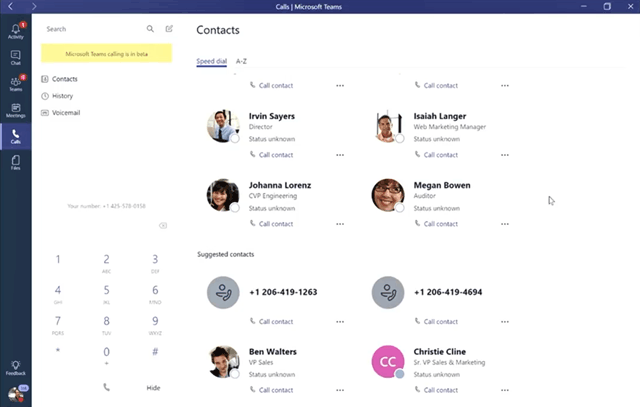Click the new chat compose icon
This screenshot has width=640, height=407.
coord(169,29)
